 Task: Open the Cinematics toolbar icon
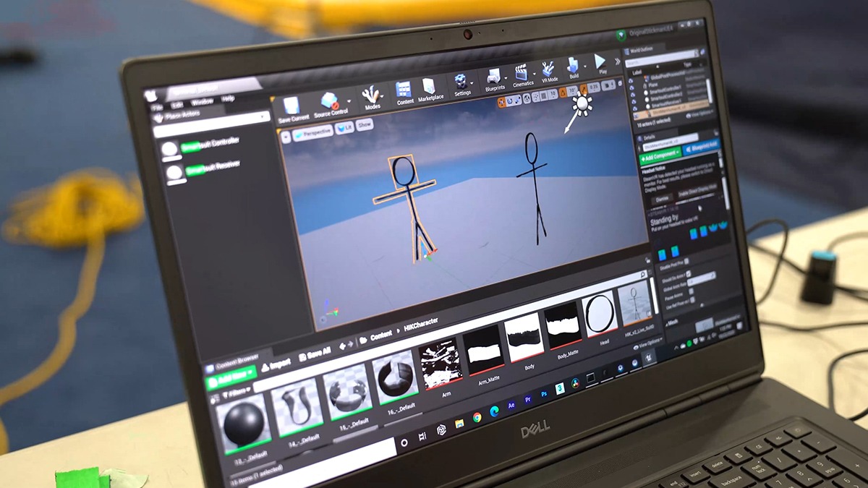click(x=522, y=74)
